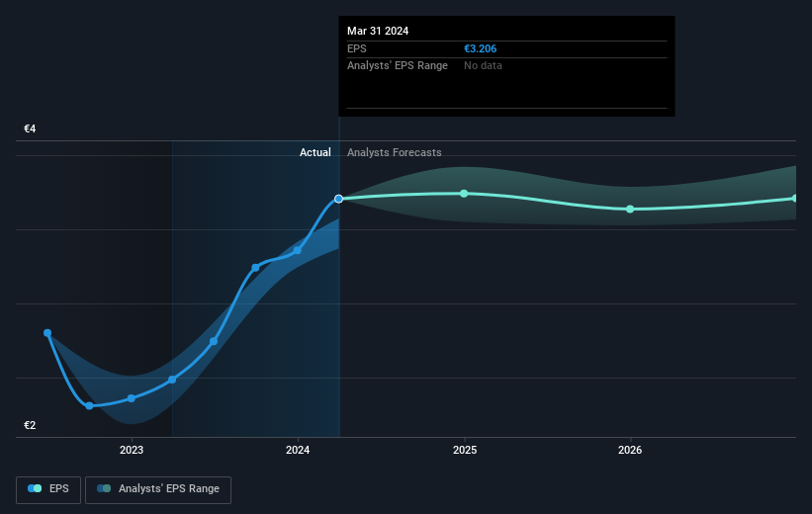Click the 2026 x-axis label
The width and height of the screenshot is (812, 514).
tap(630, 450)
